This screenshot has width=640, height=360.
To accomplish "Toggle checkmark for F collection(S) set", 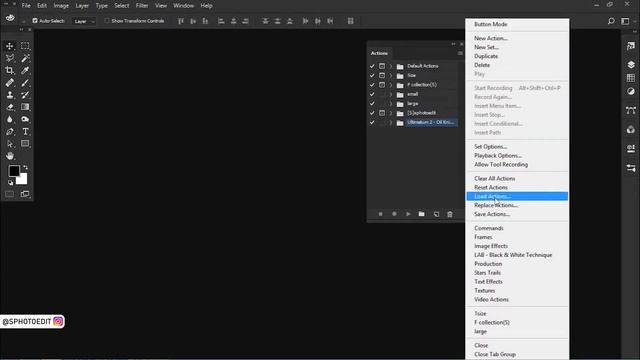I will click(372, 85).
